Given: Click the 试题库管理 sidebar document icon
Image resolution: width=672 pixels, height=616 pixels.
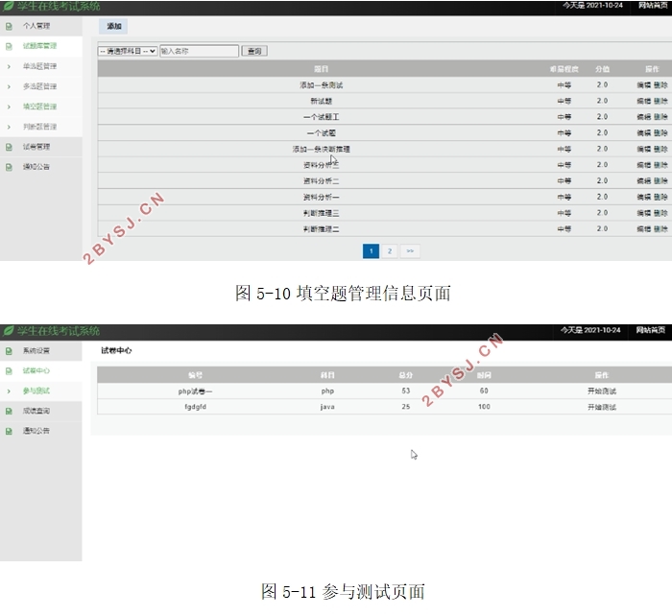Looking at the screenshot, I should [x=9, y=46].
